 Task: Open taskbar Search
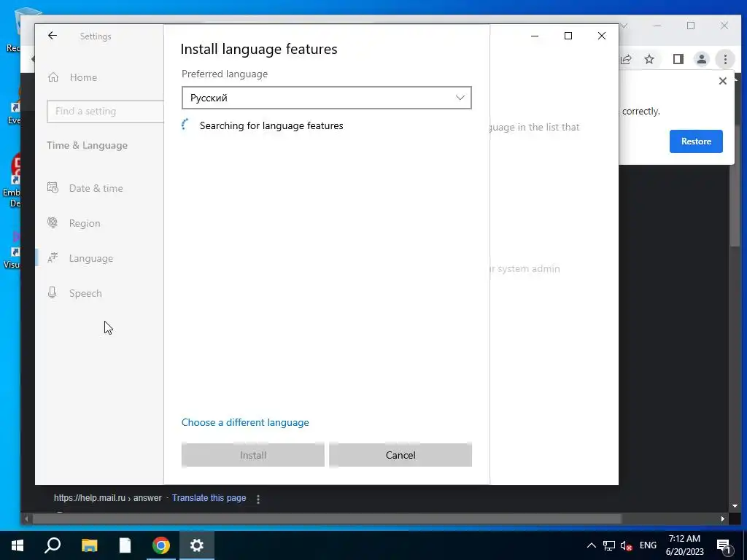pyautogui.click(x=53, y=545)
